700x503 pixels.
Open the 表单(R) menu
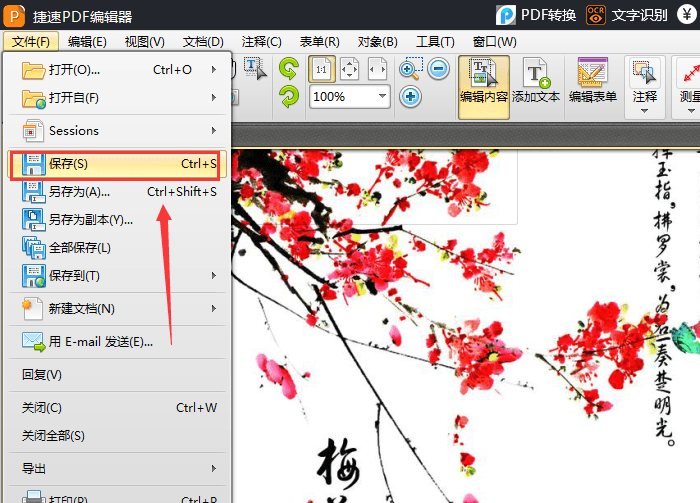320,42
